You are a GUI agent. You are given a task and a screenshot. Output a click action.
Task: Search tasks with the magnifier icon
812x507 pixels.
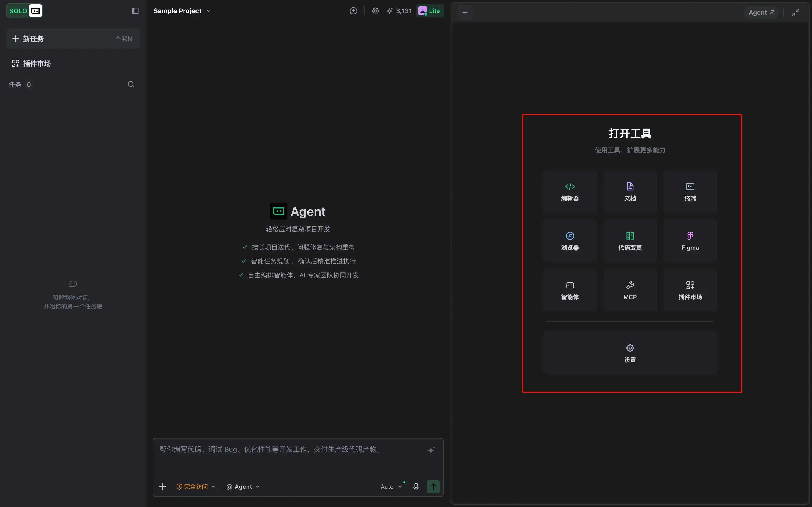131,84
